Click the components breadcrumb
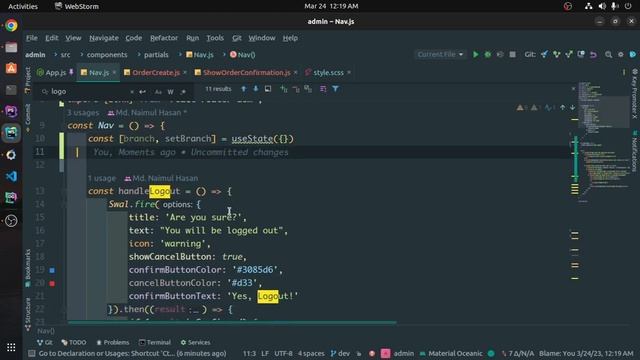640x360 pixels. (107, 54)
